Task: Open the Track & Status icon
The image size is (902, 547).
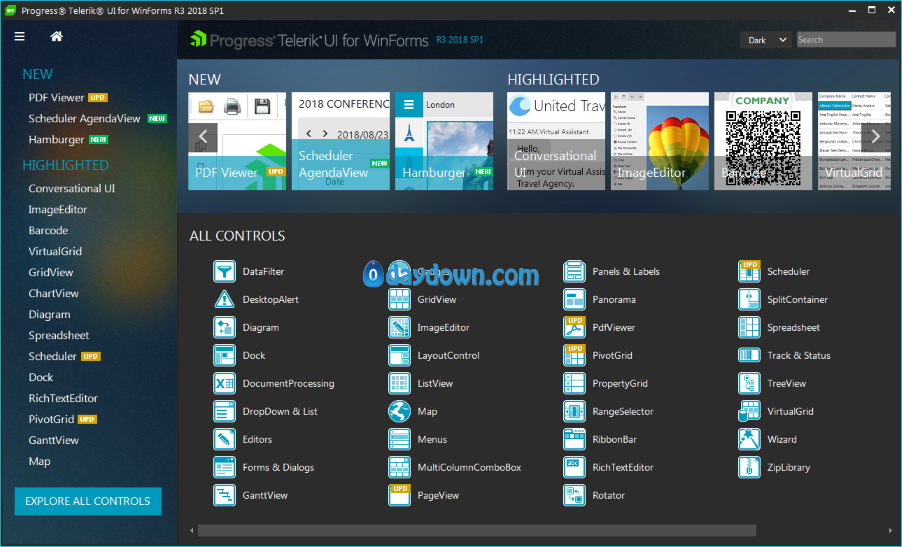Action: [x=749, y=355]
